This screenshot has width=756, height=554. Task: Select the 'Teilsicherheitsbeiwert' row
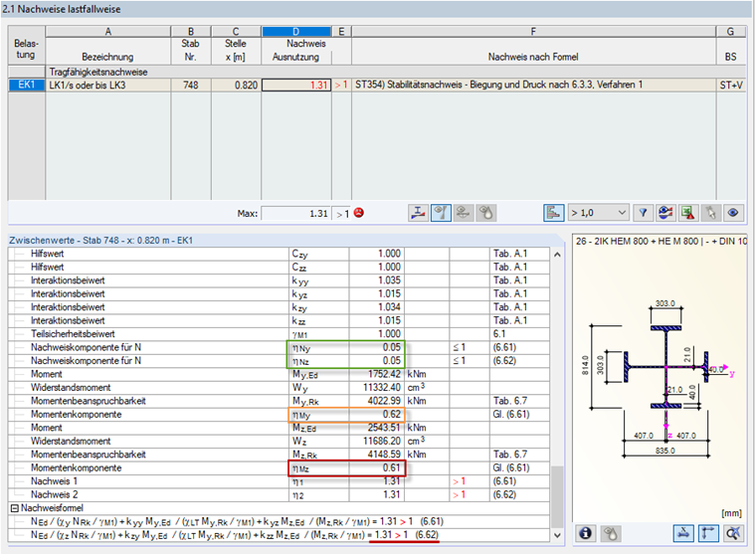click(x=279, y=334)
